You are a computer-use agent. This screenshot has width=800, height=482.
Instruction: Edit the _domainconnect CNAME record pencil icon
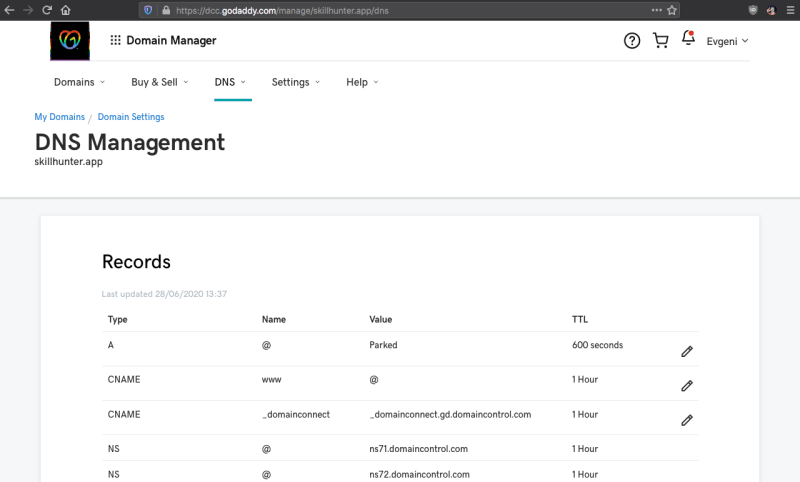coord(687,420)
